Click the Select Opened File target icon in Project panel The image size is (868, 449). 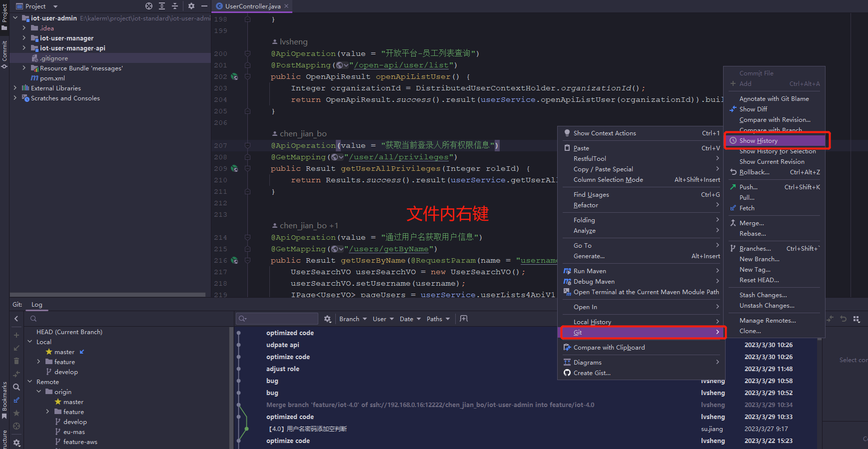pyautogui.click(x=149, y=6)
